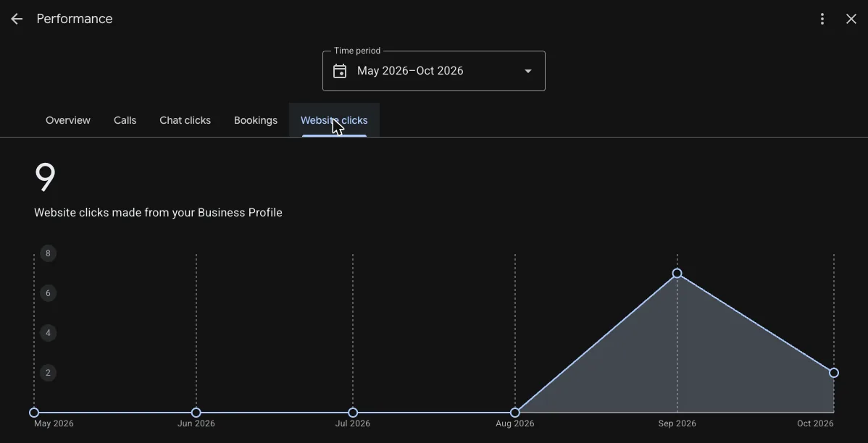The image size is (868, 443).
Task: Click the Aug 2026 axis label
Action: tap(515, 423)
